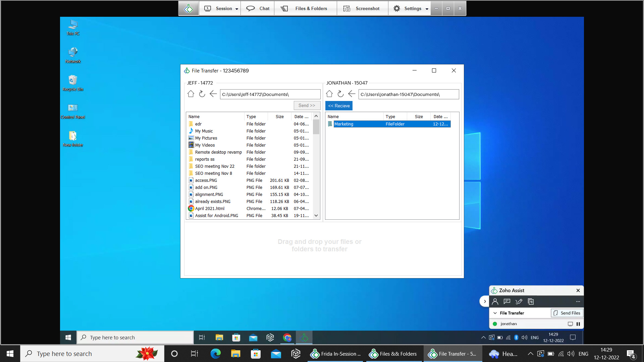This screenshot has width=644, height=362.
Task: Open the chat bubble icon in the Zoho Assist widget
Action: 507,301
